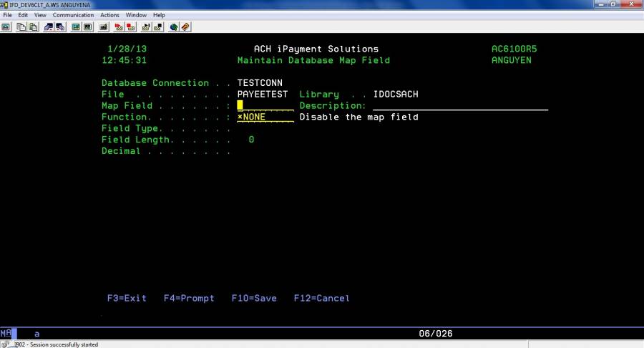Open the Display setup icon
Image resolution: width=644 pixels, height=348 pixels.
(76, 27)
